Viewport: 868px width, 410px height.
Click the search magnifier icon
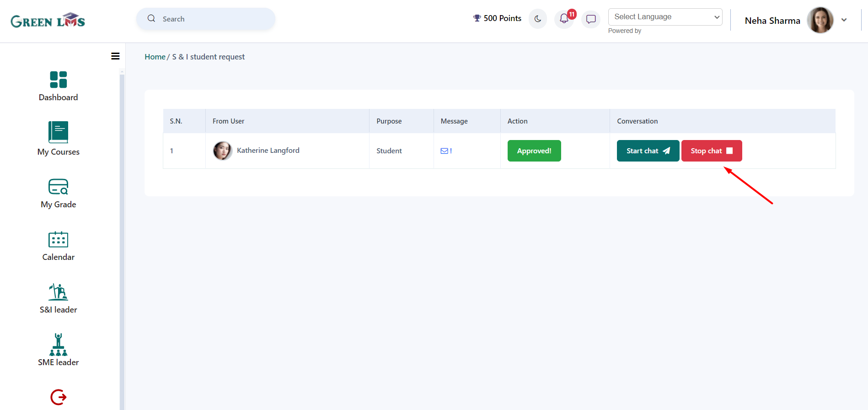[151, 19]
